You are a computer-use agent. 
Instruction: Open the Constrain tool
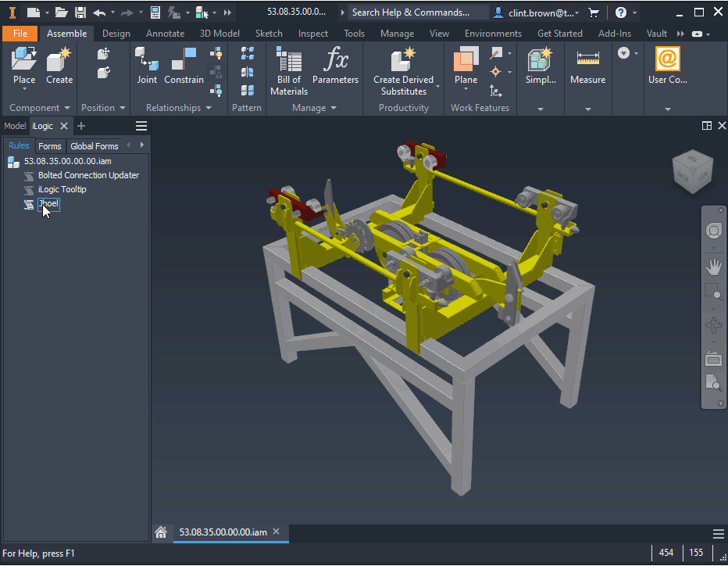184,66
